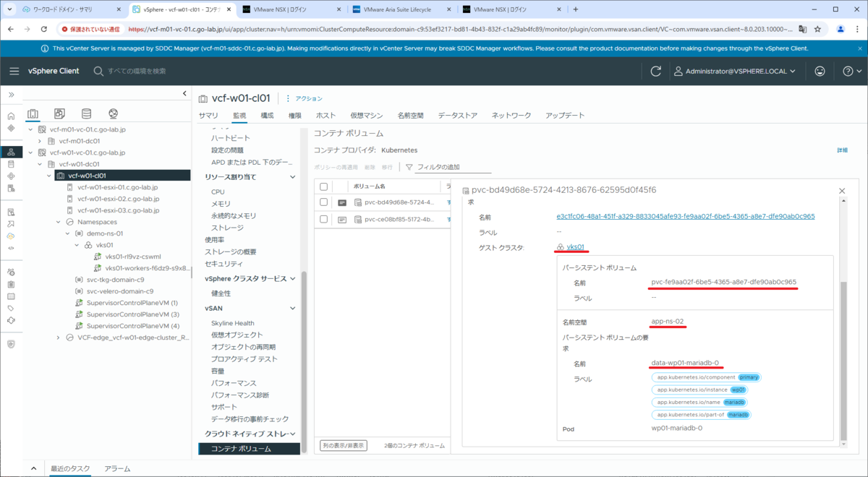Open details icon for pvc-ce08bf85-5172 row
This screenshot has width=868, height=477.
(x=343, y=220)
